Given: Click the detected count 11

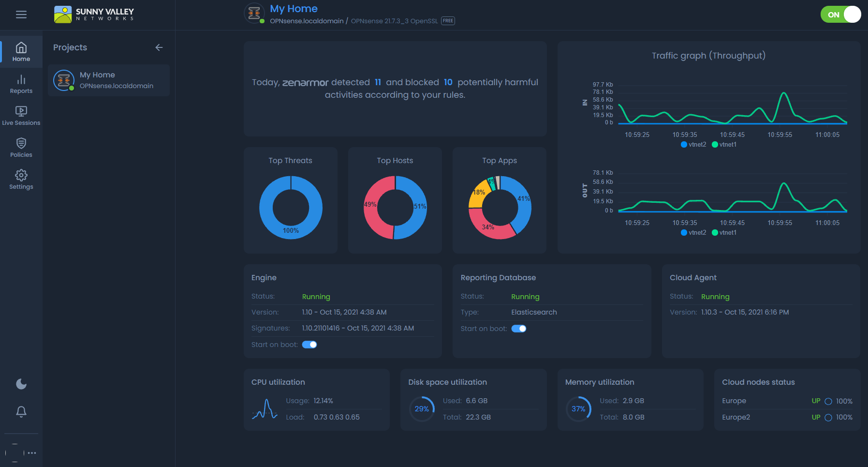Looking at the screenshot, I should click(378, 82).
